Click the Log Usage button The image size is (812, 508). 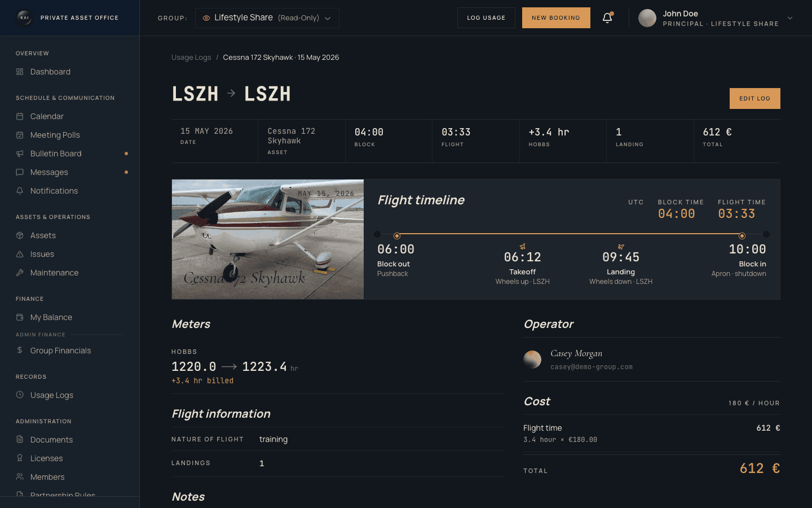[x=486, y=17]
